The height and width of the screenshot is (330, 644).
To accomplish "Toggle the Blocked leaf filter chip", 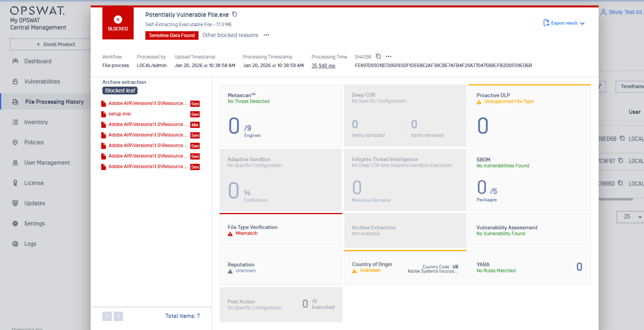I will [x=120, y=91].
